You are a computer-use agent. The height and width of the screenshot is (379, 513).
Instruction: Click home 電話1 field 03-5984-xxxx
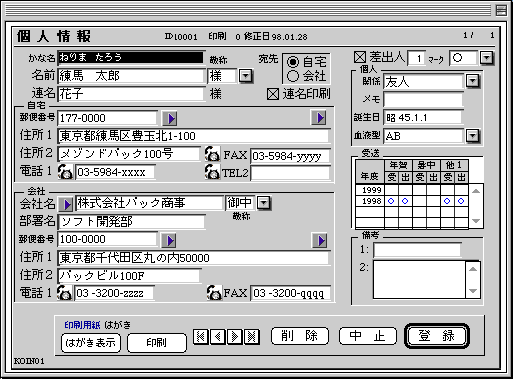point(115,172)
